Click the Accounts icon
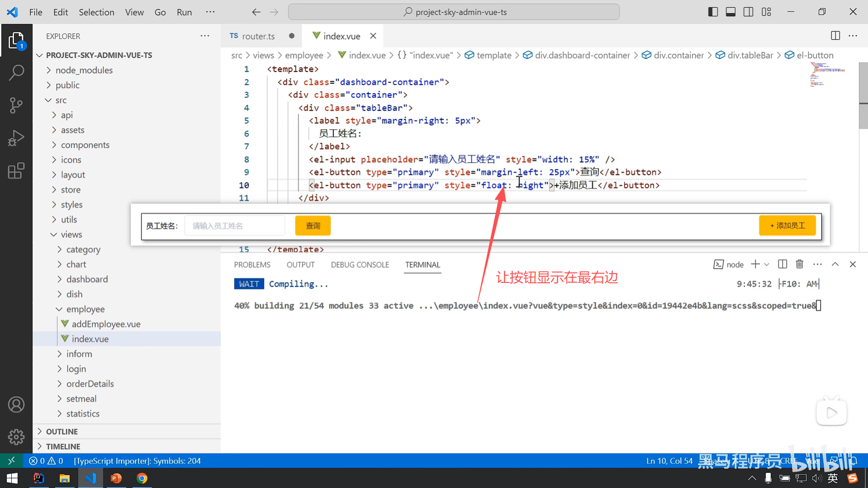 tap(16, 405)
